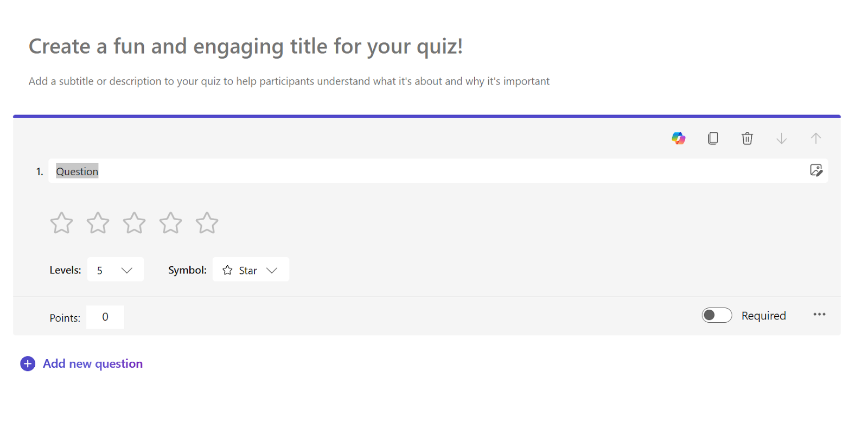
Task: Open more question settings via ellipsis
Action: 819,315
